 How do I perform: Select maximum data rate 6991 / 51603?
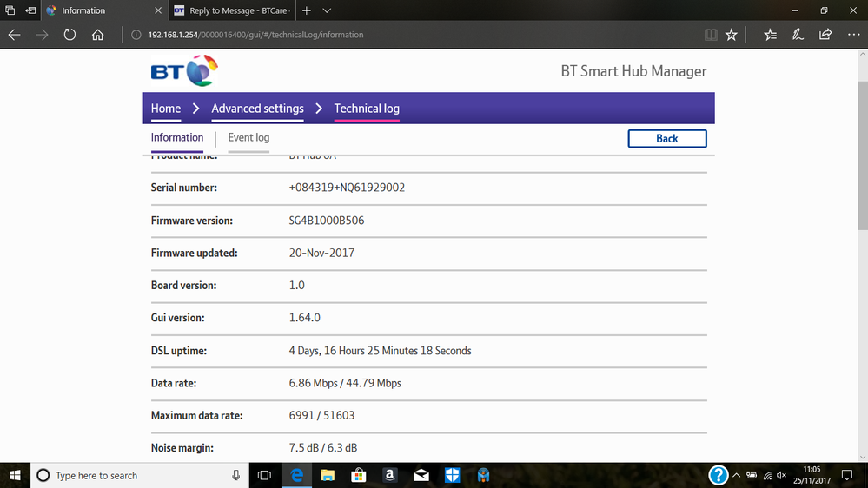click(321, 416)
